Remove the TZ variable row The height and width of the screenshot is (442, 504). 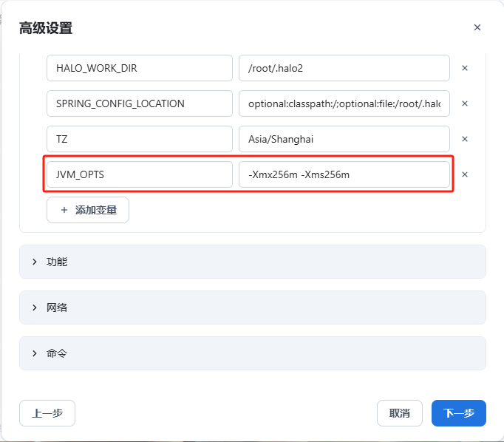[465, 139]
